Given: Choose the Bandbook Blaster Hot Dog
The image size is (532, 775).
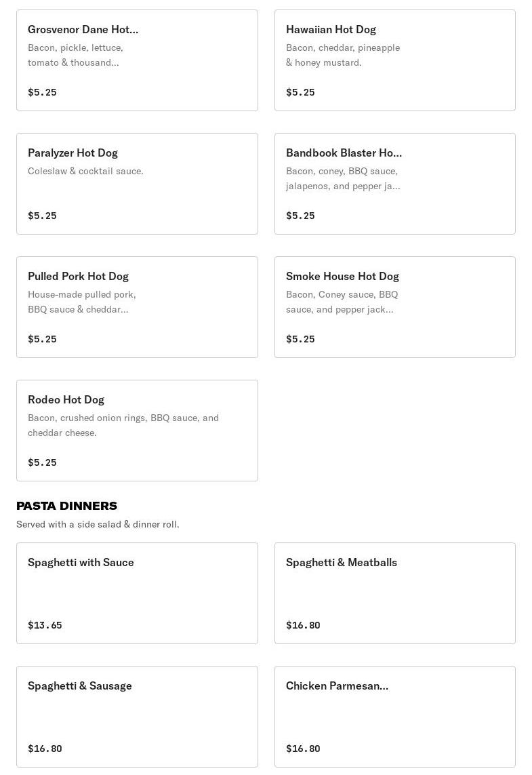Looking at the screenshot, I should coord(394,184).
